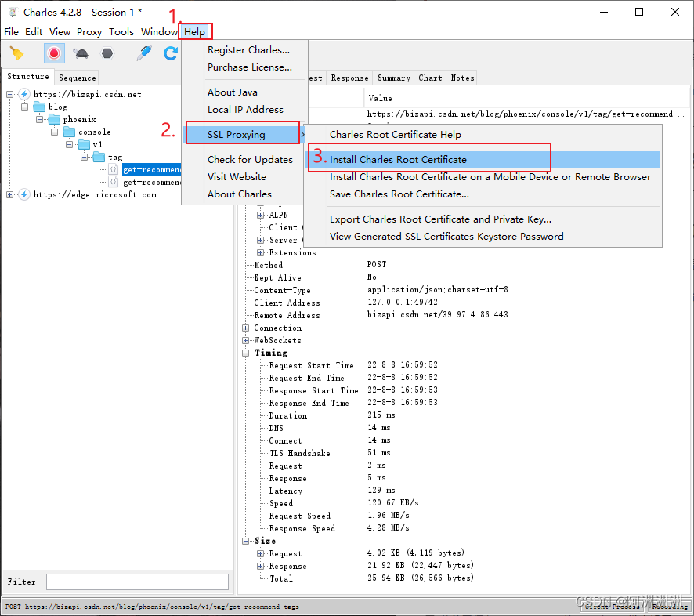Viewport: 694px width, 616px height.
Task: Expand the Extensions row
Action: [x=260, y=253]
